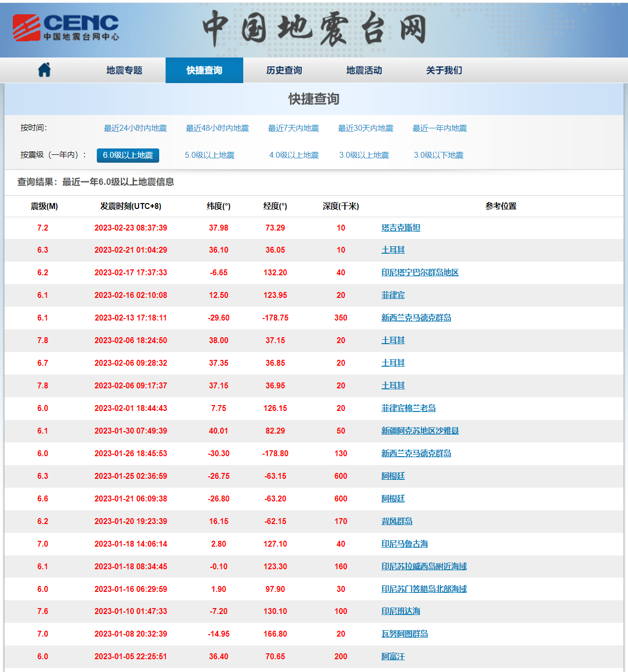Click the 发震时刻(UTC+8) column header

[x=131, y=206]
